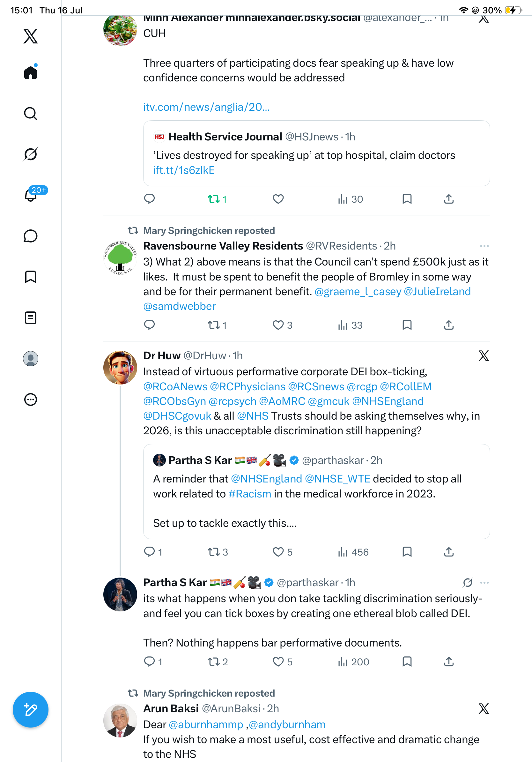Go to Home in the sidebar
This screenshot has width=532, height=762.
(x=31, y=72)
